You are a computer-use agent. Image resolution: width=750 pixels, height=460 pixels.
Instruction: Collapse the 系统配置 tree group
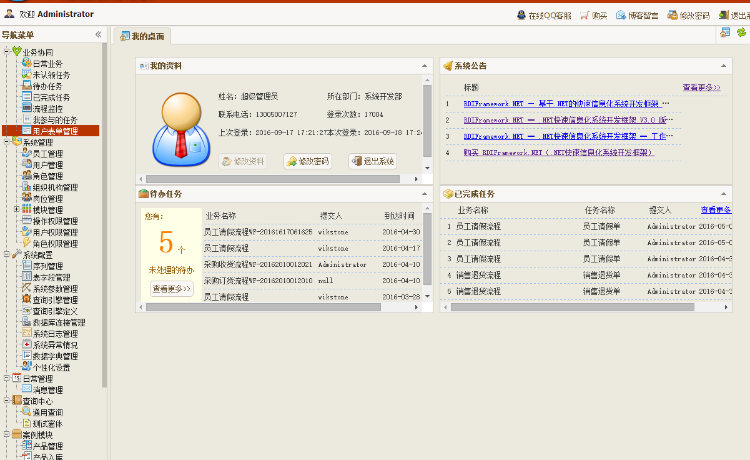pos(7,254)
